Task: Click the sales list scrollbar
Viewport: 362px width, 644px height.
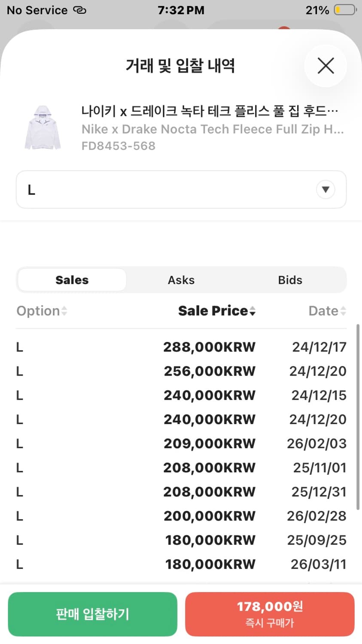Action: [358, 416]
